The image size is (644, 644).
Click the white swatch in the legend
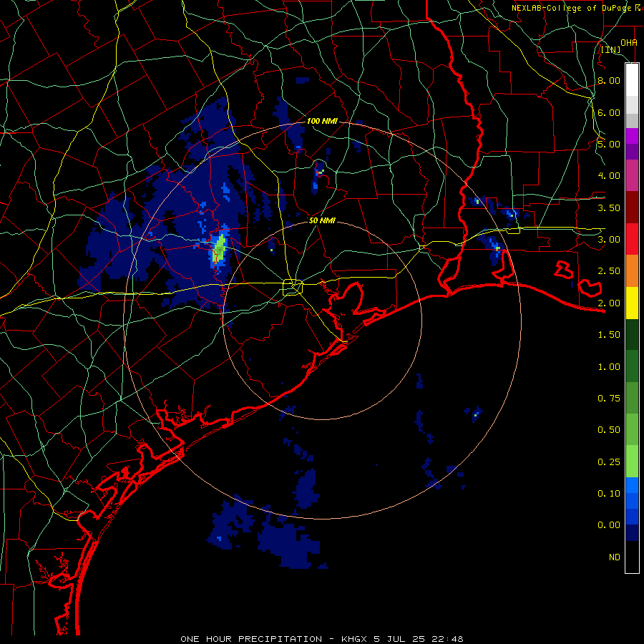tap(632, 79)
